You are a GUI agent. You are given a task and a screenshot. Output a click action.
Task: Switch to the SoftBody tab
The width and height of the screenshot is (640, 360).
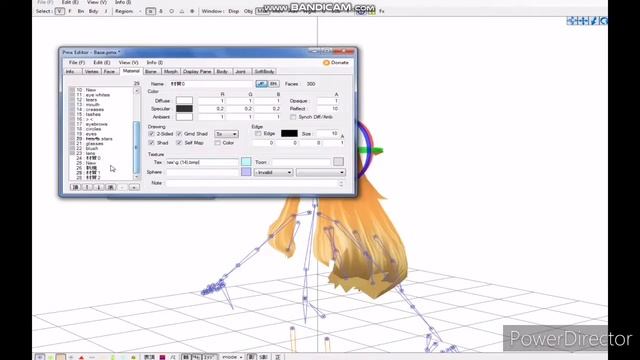(264, 71)
